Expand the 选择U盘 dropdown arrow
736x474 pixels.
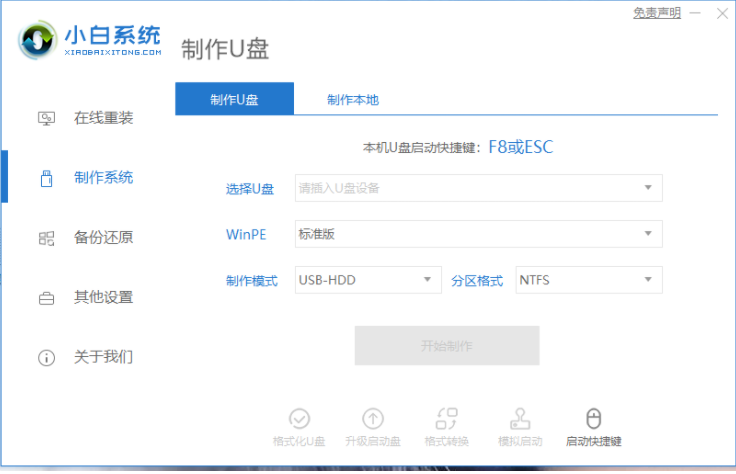click(648, 188)
